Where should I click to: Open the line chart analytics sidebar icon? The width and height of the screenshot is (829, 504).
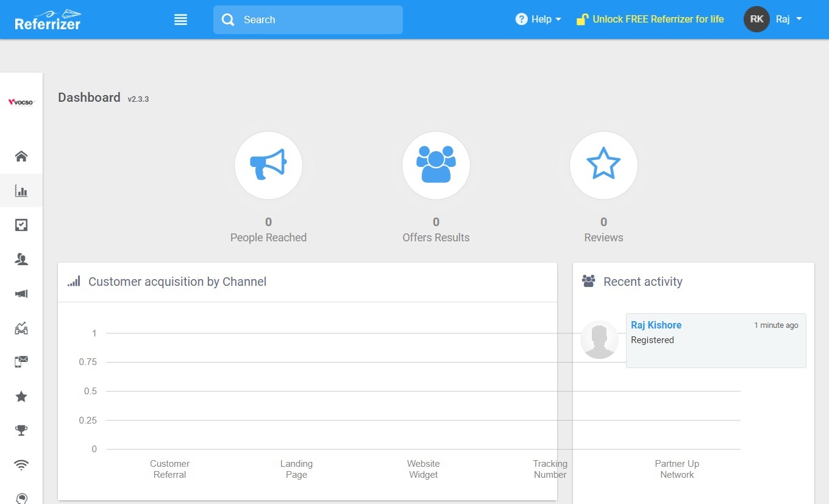click(21, 328)
